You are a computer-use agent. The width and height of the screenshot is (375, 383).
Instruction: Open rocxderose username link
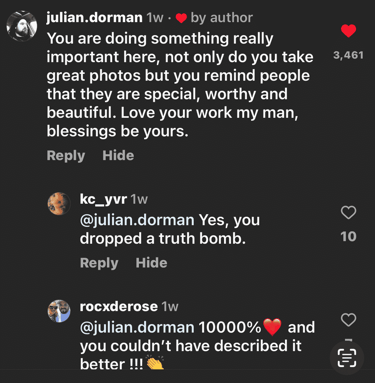(x=119, y=306)
